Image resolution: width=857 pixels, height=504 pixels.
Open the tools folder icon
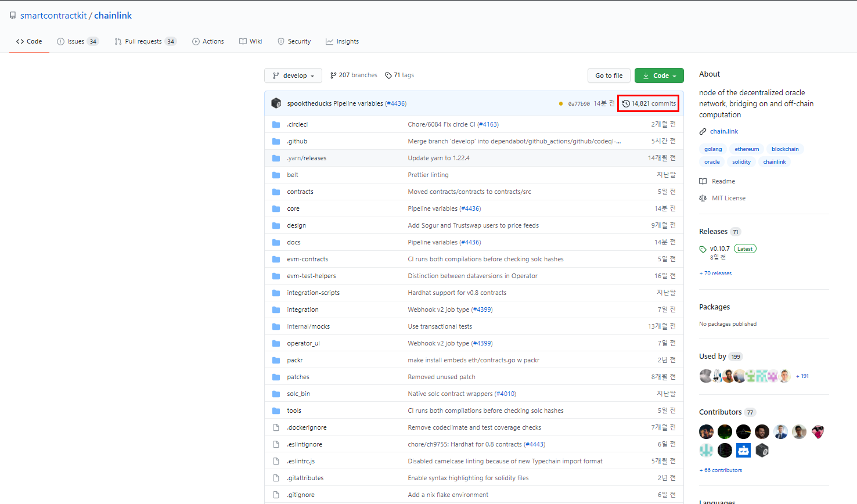pyautogui.click(x=276, y=411)
